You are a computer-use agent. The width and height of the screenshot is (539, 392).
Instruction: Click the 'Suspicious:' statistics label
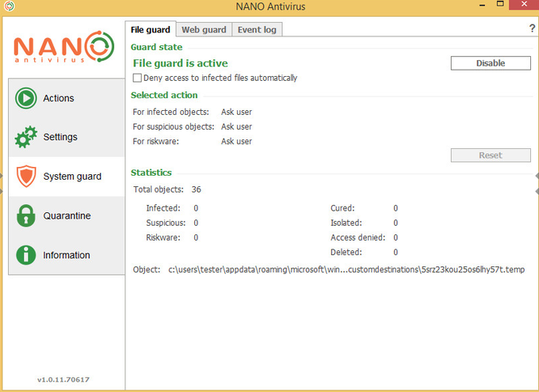click(x=166, y=223)
